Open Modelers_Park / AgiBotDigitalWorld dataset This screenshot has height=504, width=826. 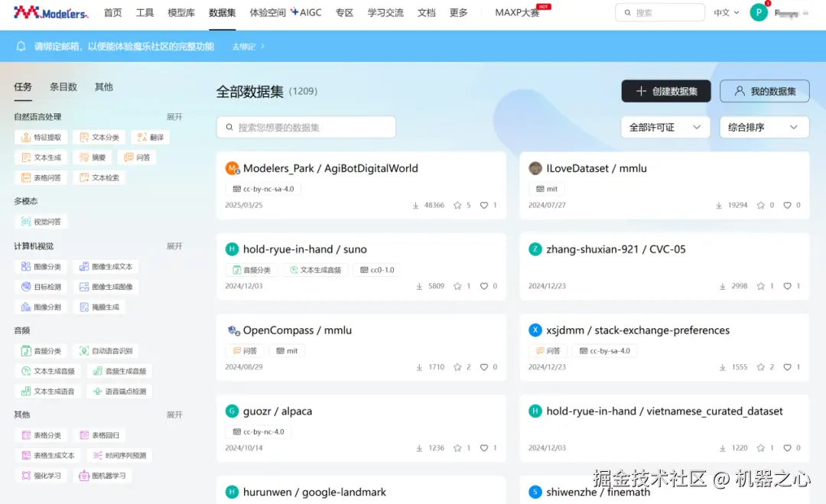(x=330, y=168)
